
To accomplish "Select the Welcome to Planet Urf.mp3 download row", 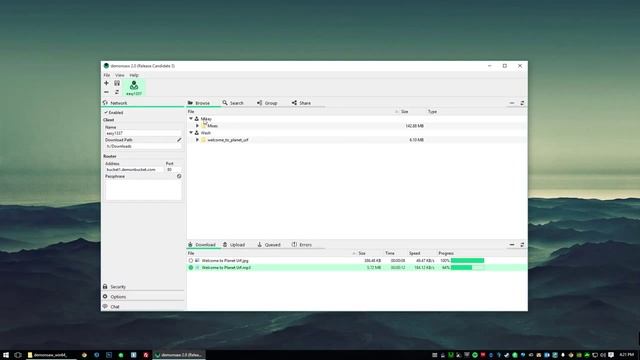I will (x=357, y=268).
